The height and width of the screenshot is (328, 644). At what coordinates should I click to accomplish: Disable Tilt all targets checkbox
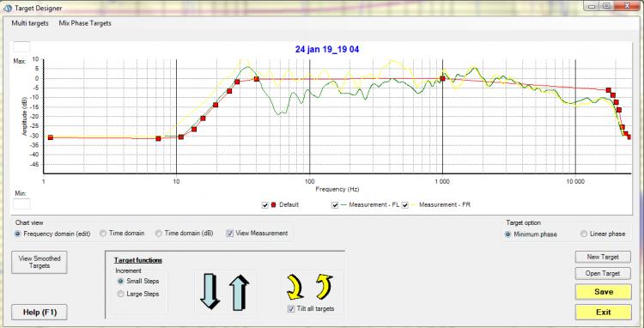point(291,308)
